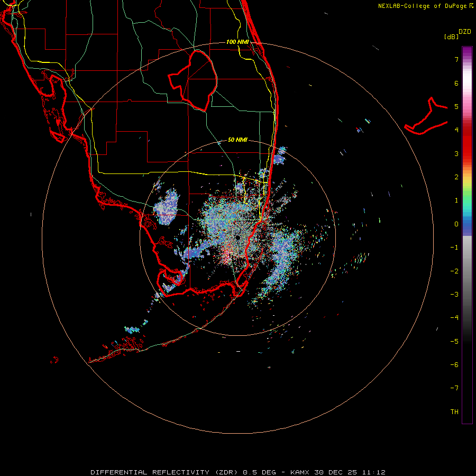Screen dimensions: 476x476
Task: Click the -7 tick label on the scale
Action: pyautogui.click(x=454, y=388)
